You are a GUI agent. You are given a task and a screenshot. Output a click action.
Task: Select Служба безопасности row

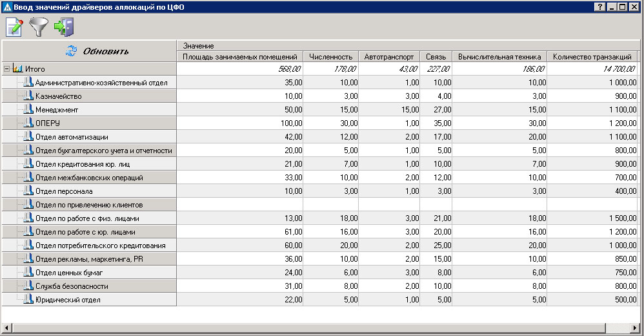coord(72,286)
